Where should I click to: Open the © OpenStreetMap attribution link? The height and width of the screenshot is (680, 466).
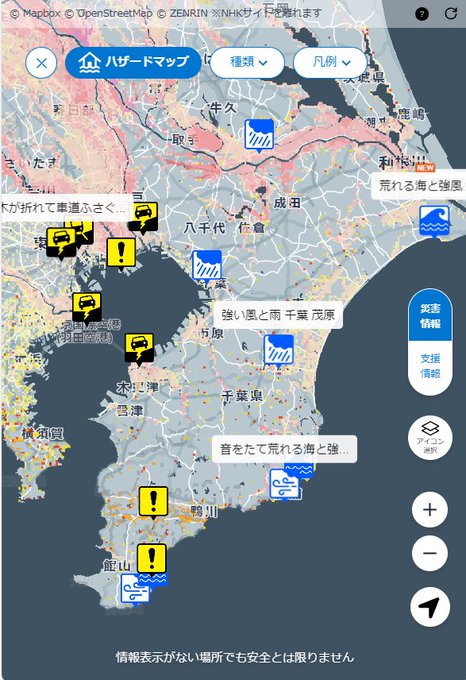[109, 13]
